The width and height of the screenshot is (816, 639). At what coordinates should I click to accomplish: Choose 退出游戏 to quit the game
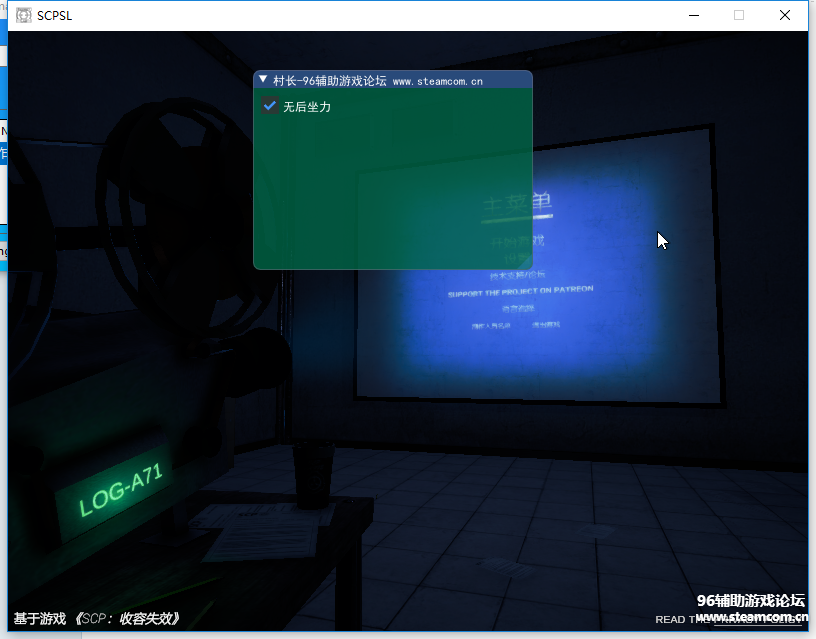546,325
